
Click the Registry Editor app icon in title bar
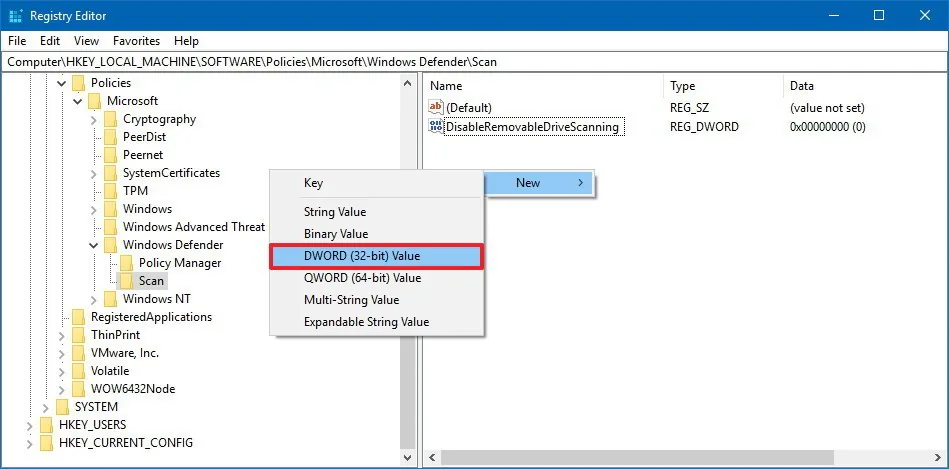[16, 16]
